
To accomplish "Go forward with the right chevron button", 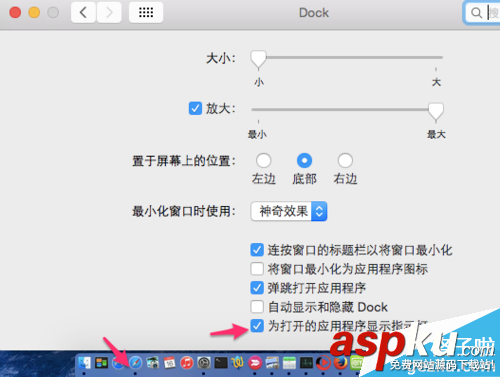I will point(109,13).
